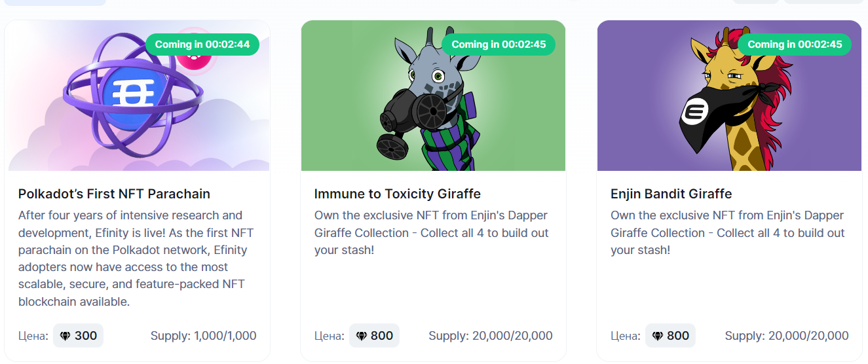
Task: Click the Supply: 1,000/1,000 text
Action: click(204, 336)
